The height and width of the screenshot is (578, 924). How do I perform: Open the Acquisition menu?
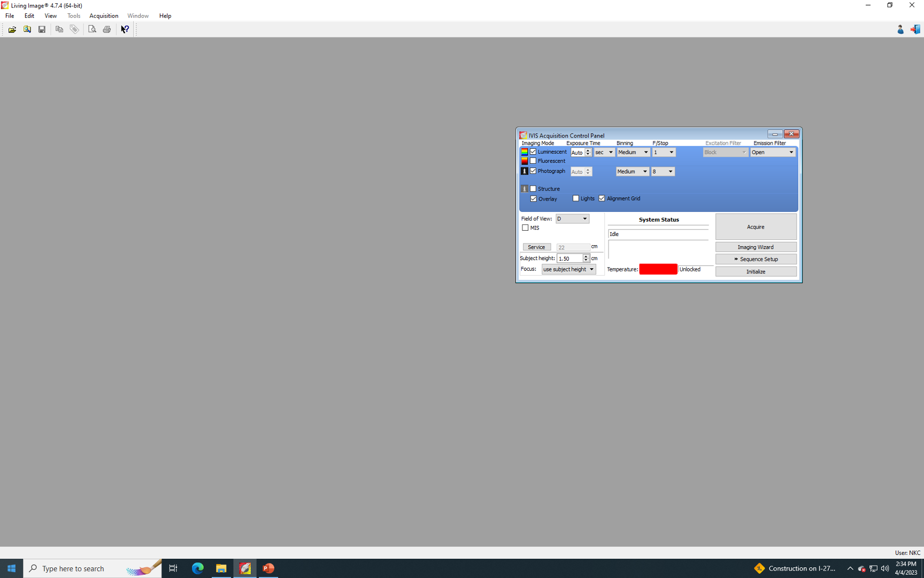coord(104,16)
